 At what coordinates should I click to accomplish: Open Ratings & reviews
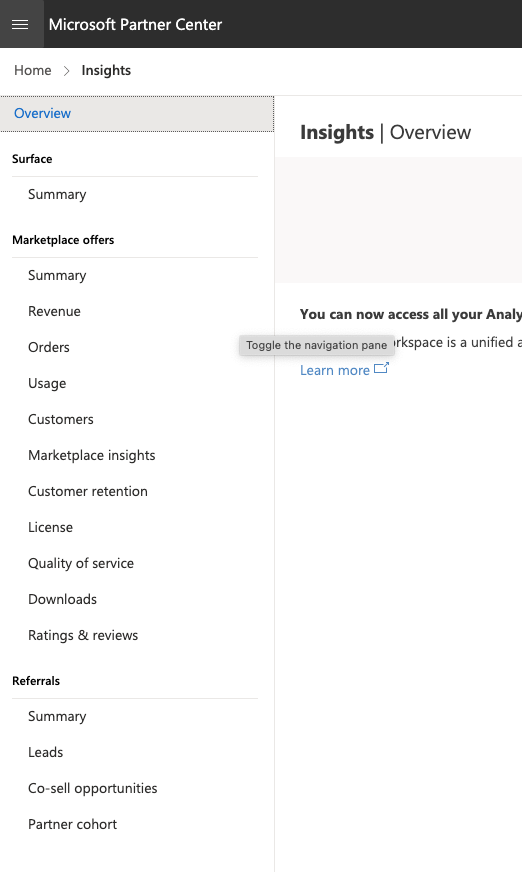tap(83, 635)
